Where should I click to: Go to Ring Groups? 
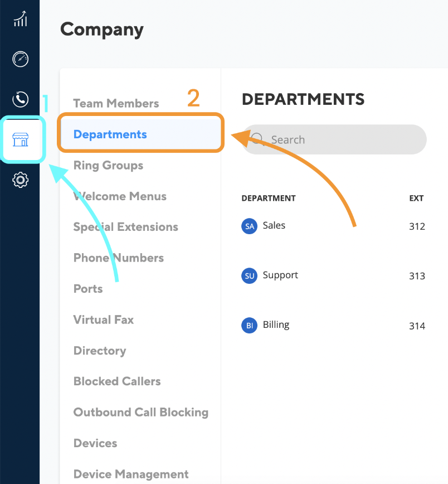tap(108, 166)
